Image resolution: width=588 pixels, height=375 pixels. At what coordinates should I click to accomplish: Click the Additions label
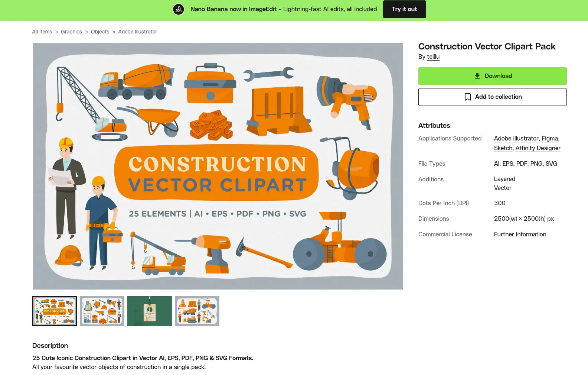431,179
